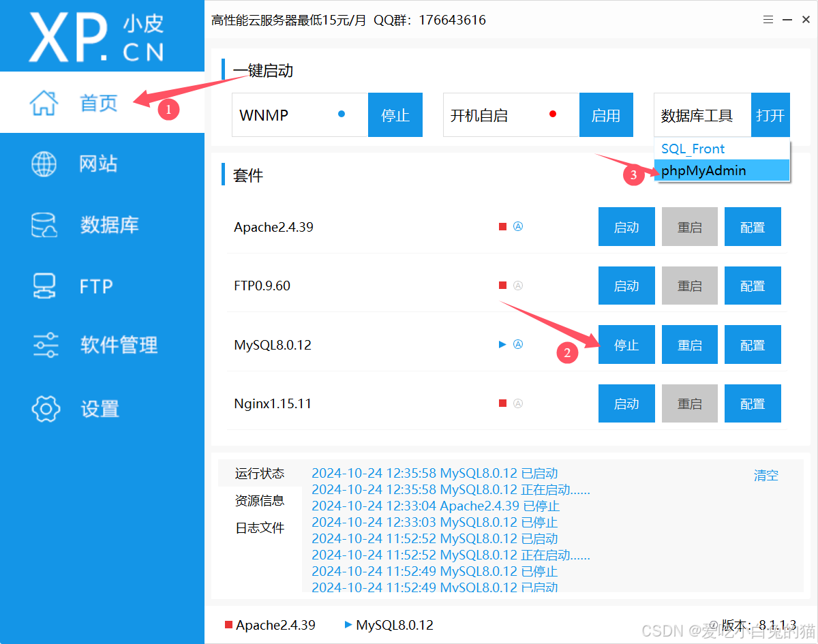This screenshot has height=644, width=818.
Task: Click 重启 in the Apache2.4.39 row
Action: point(690,227)
